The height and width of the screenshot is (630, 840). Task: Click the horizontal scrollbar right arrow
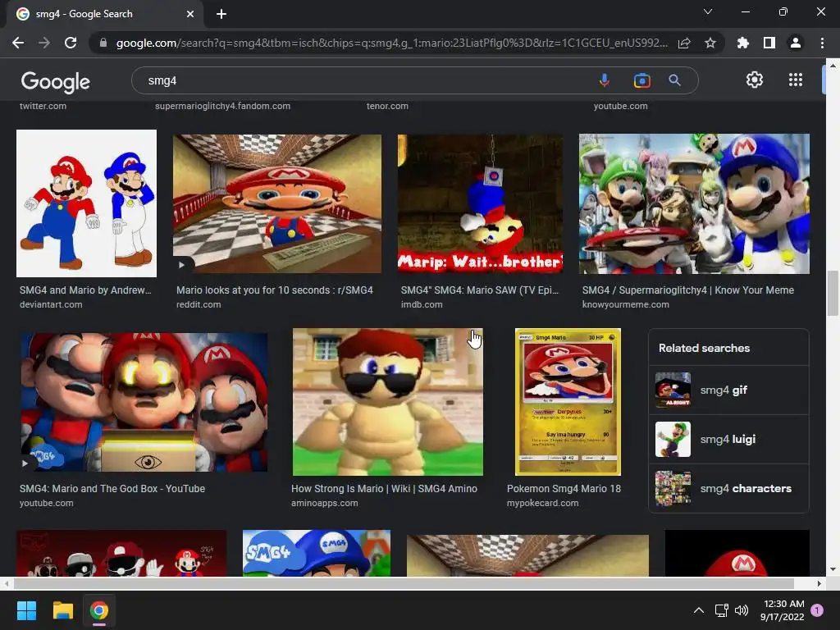click(819, 583)
